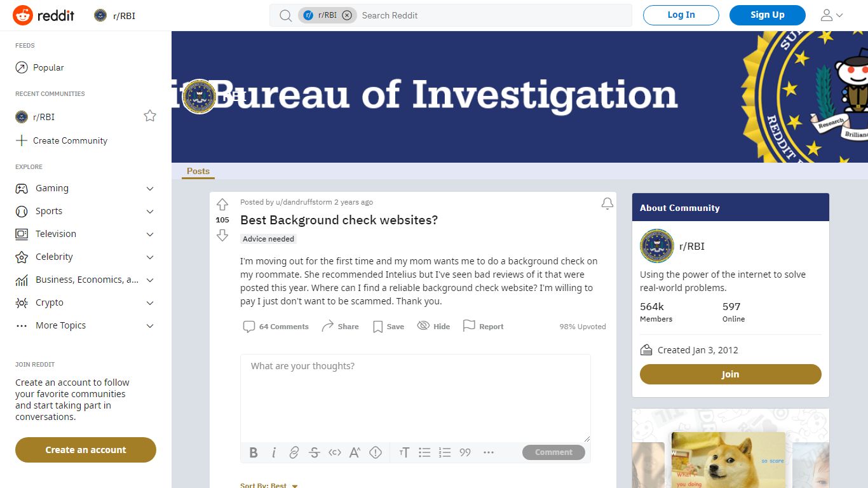Click in the comment text box
Viewport: 868px width, 488px height.
point(416,398)
